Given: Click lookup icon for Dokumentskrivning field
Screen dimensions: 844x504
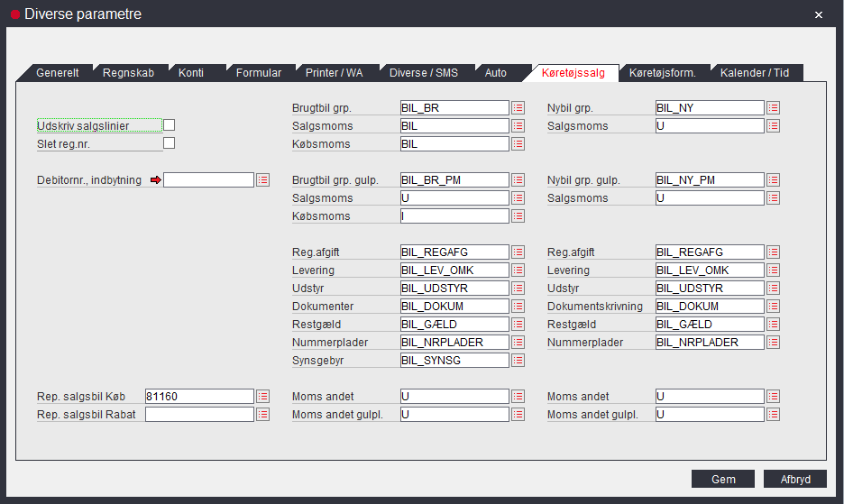Looking at the screenshot, I should click(773, 307).
